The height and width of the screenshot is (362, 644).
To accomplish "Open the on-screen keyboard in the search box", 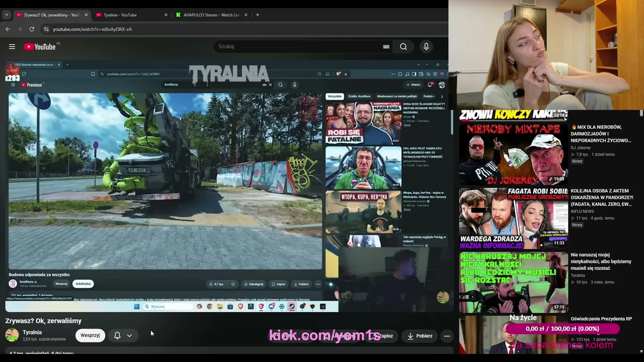I will pos(386,47).
